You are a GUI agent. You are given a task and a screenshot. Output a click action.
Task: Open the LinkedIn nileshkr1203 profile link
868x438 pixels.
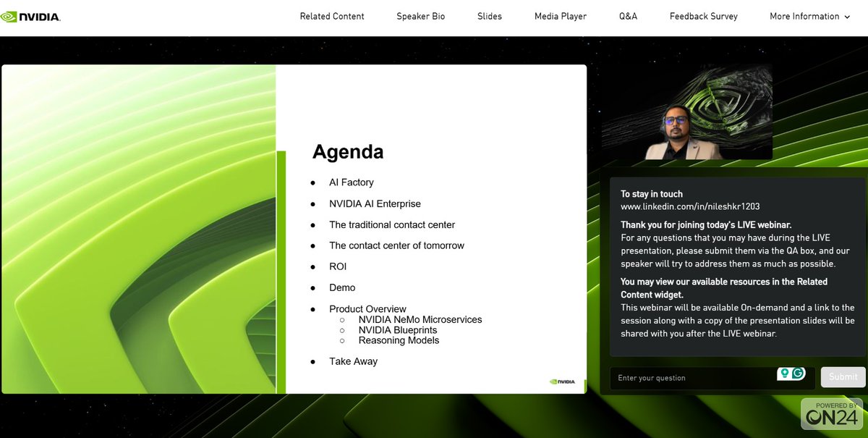click(x=690, y=206)
